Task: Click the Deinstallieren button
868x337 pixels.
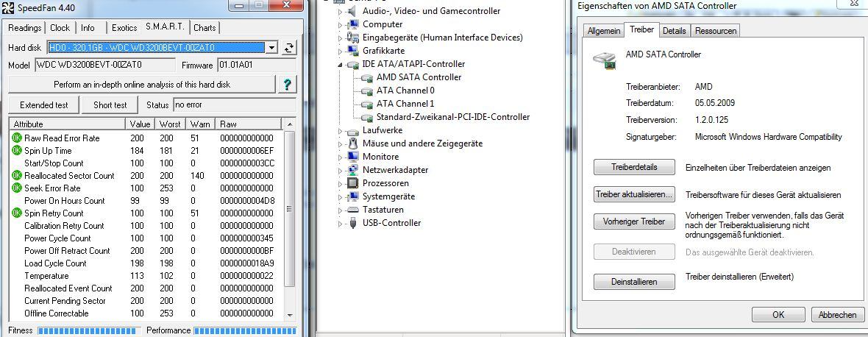Action: [634, 282]
